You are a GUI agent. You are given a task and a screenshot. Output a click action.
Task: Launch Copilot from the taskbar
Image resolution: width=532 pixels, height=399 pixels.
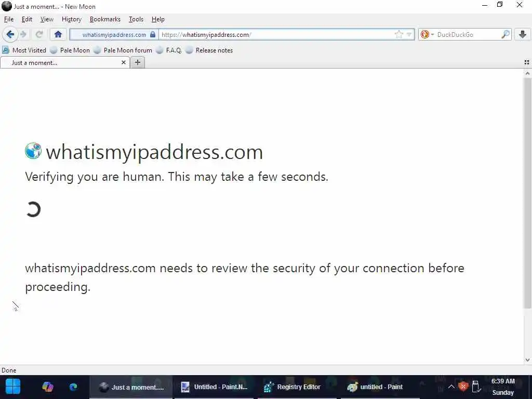pyautogui.click(x=47, y=387)
